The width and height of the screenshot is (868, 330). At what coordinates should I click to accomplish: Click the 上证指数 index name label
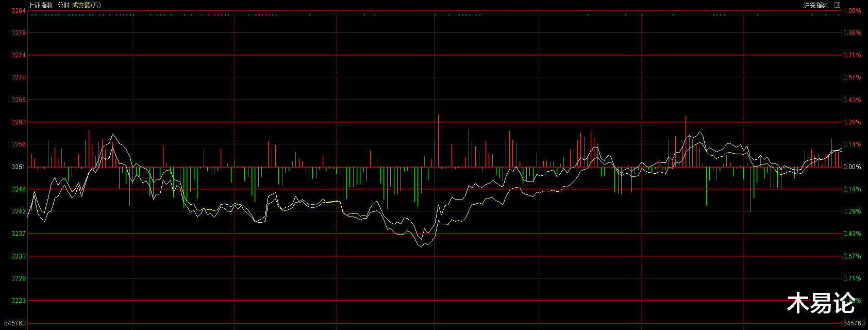pyautogui.click(x=40, y=5)
